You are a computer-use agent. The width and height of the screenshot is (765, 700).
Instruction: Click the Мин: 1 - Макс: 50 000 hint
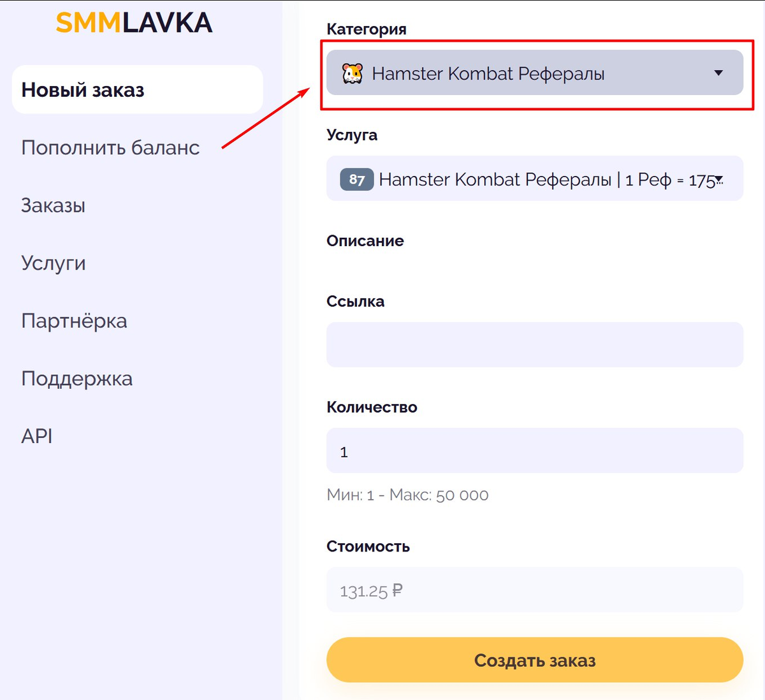pyautogui.click(x=407, y=495)
